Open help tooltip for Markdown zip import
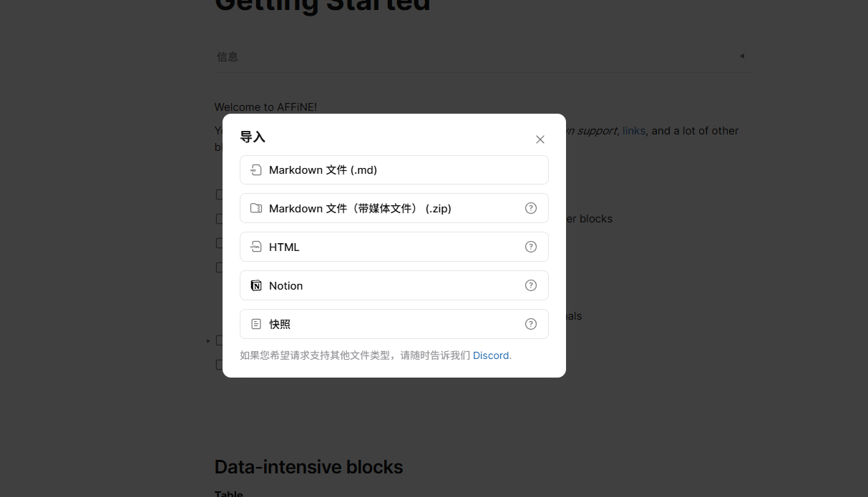868x497 pixels. tap(531, 209)
